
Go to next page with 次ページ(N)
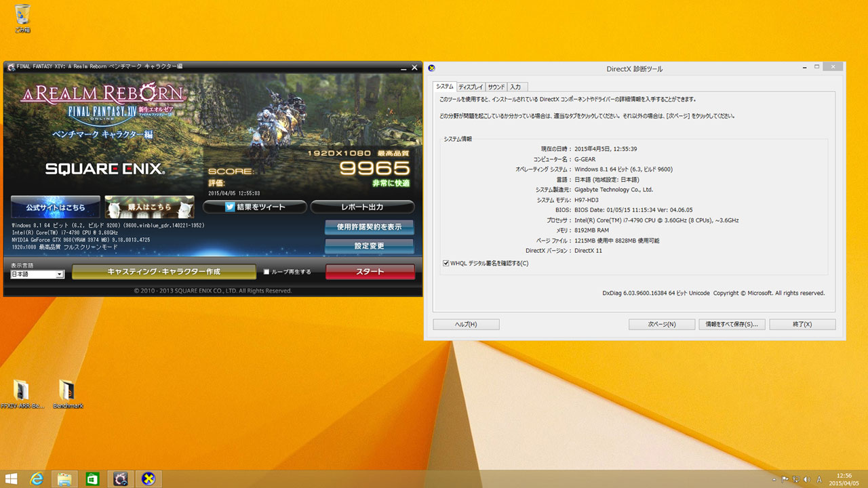click(x=662, y=324)
